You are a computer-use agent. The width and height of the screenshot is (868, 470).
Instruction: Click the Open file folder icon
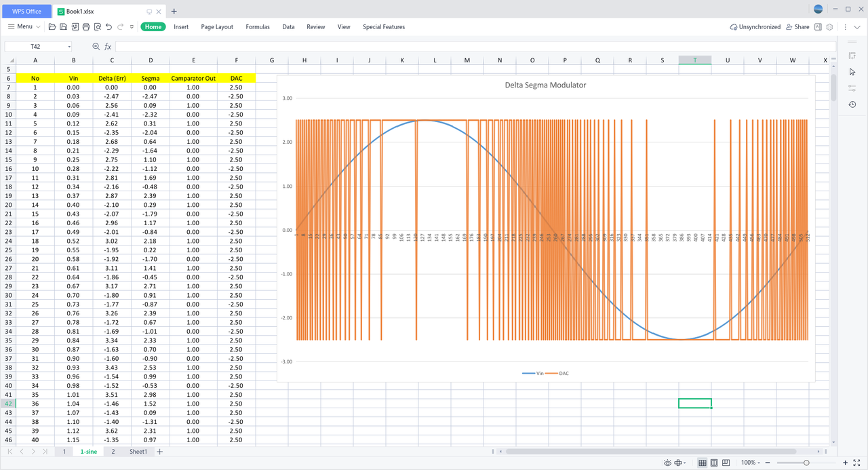[x=52, y=27]
